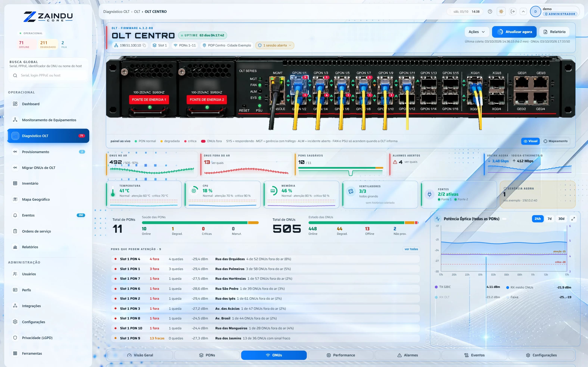Open the Mapa Geográfico sidebar icon
Screen dimensions: 588x367
[15, 199]
